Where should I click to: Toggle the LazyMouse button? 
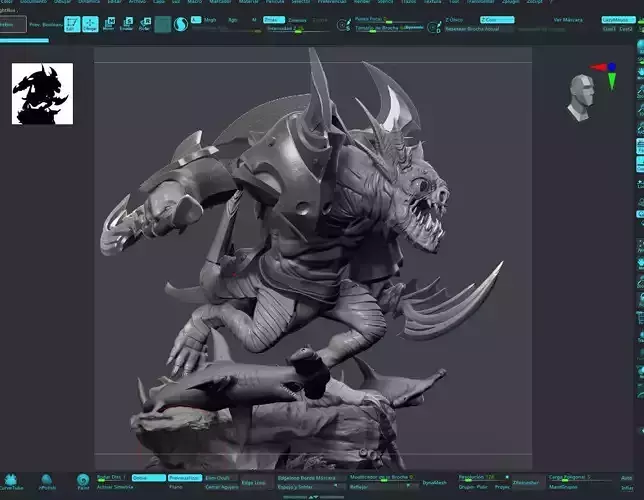click(618, 20)
